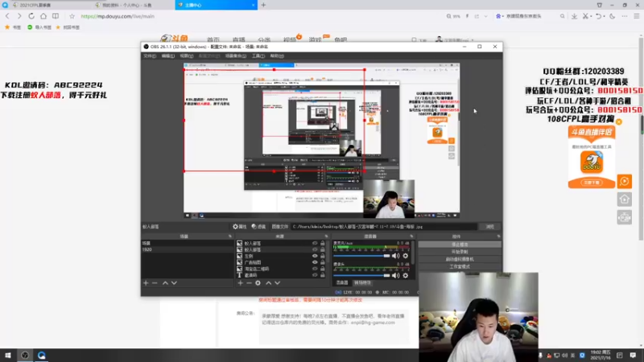This screenshot has width=644, height=362.
Task: Toggle browser night mode moon icon
Action: [x=613, y=16]
